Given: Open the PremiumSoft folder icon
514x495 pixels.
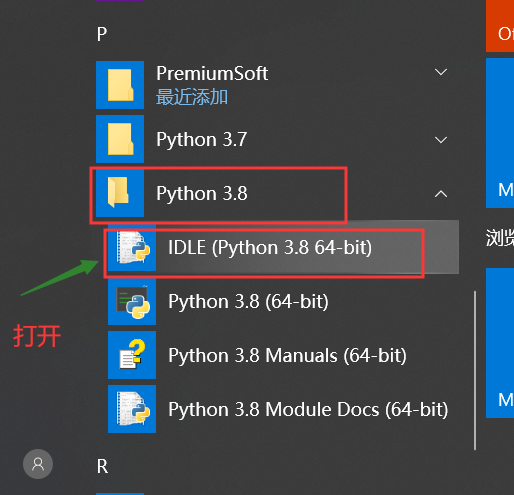Looking at the screenshot, I should pos(120,85).
